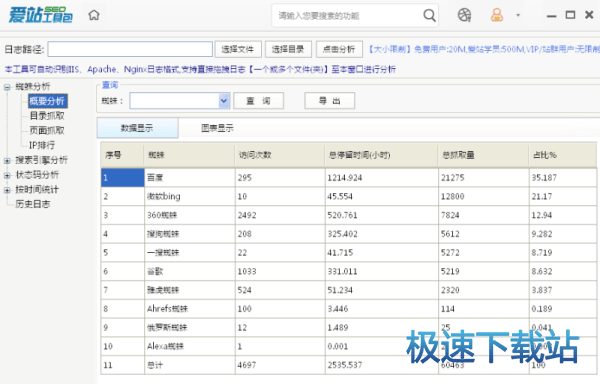Image resolution: width=600 pixels, height=384 pixels.
Task: Sort by 蜘蛛 column header
Action: pos(189,155)
